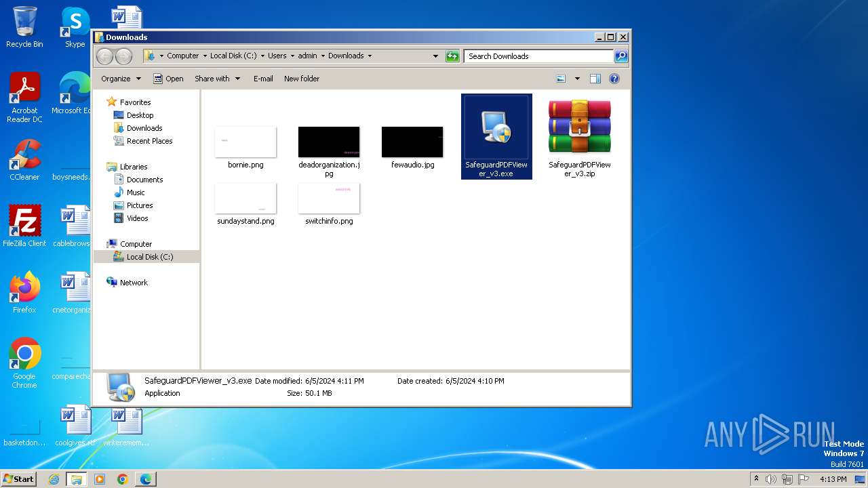
Task: Open Firefox desktop shortcut
Action: pyautogui.click(x=24, y=293)
